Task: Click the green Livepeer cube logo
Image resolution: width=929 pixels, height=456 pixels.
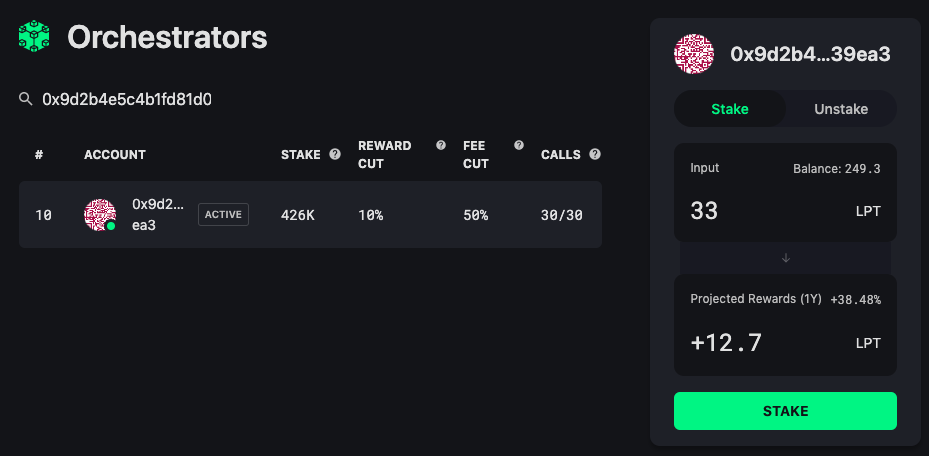Action: coord(34,37)
